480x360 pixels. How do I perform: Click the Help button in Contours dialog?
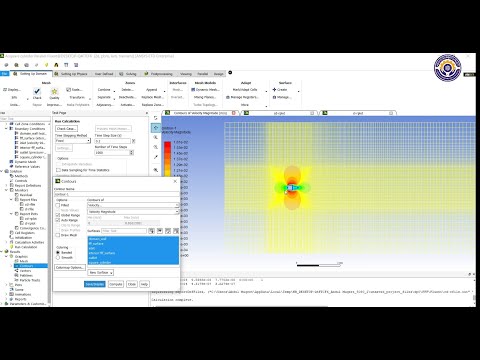coord(144,284)
